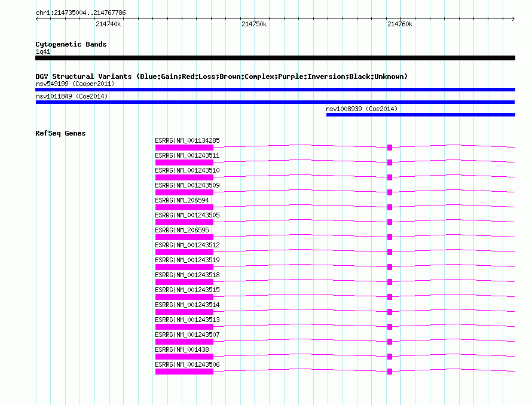Click the nsv1008939 (Coe2014) label
Screen dimensions: 532x405
pos(362,109)
